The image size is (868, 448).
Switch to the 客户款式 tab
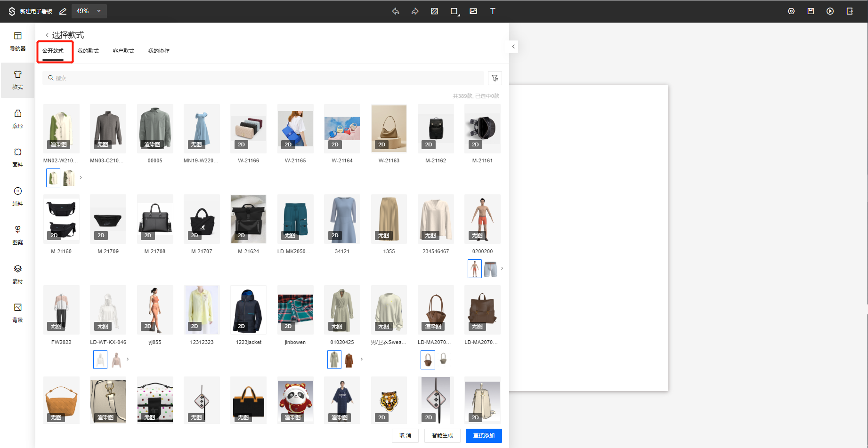(x=123, y=51)
